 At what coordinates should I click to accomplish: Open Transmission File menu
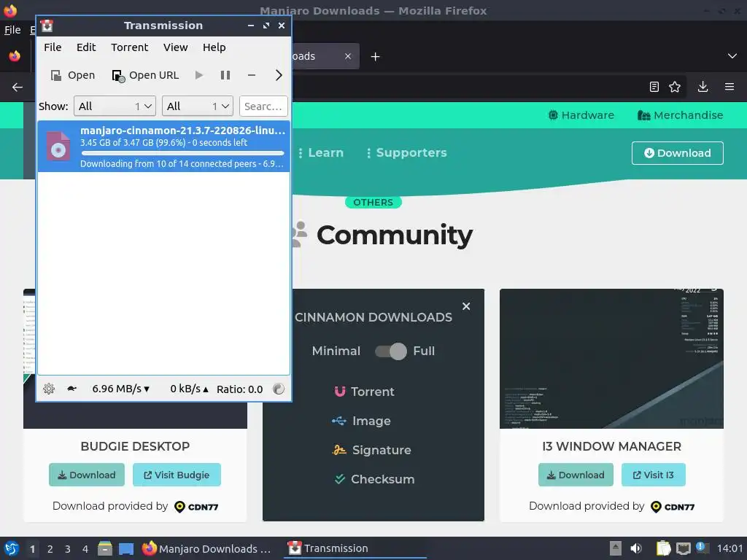pos(53,47)
